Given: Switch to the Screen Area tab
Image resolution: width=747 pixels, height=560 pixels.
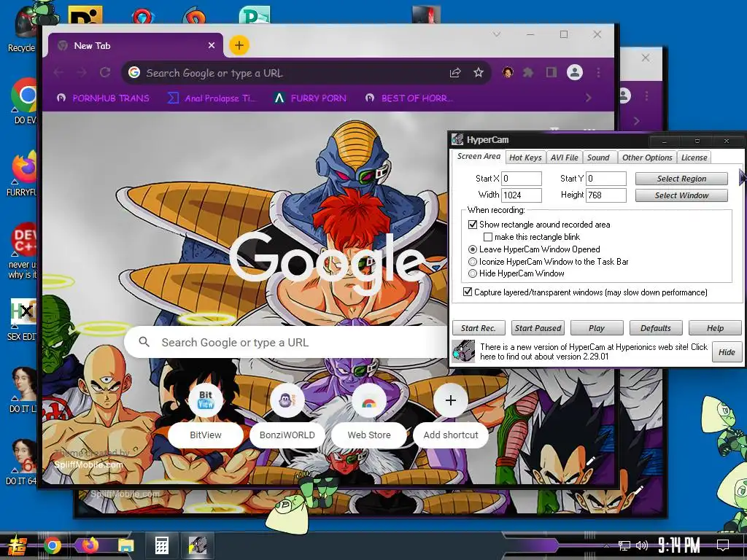Looking at the screenshot, I should click(478, 156).
